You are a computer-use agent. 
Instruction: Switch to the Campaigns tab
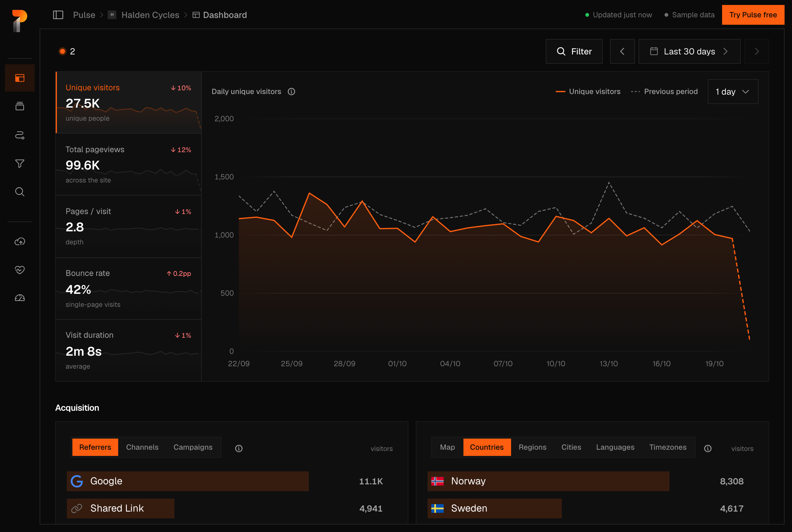point(193,447)
